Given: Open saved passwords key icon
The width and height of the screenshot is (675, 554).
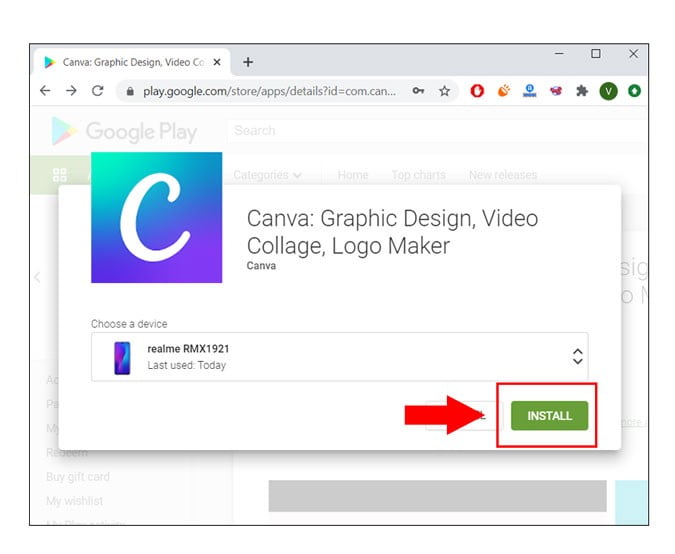Looking at the screenshot, I should (418, 91).
